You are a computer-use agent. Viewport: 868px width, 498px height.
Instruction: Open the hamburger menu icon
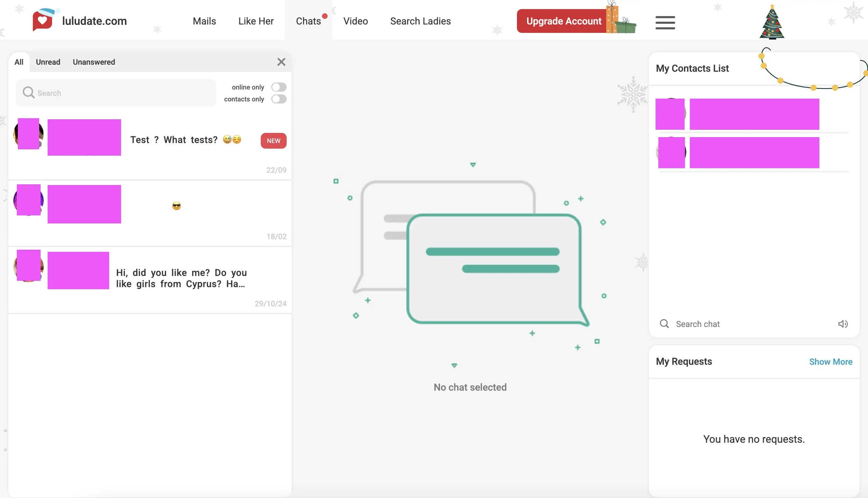coord(665,23)
